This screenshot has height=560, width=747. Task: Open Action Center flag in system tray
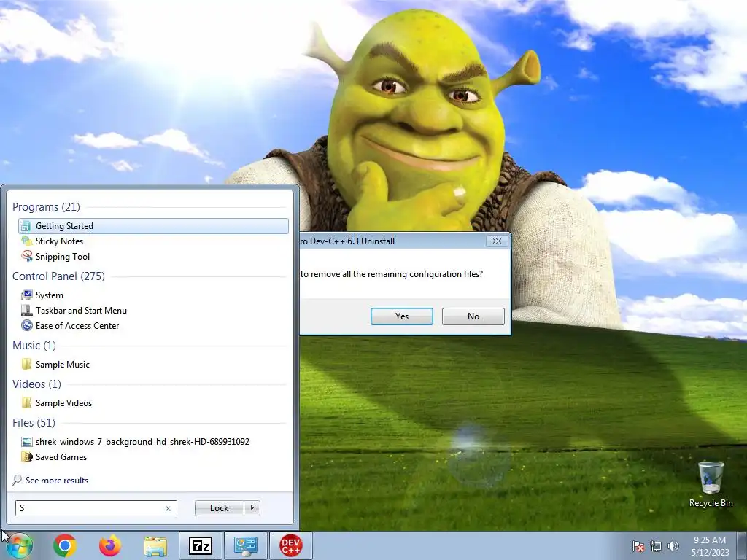click(638, 546)
